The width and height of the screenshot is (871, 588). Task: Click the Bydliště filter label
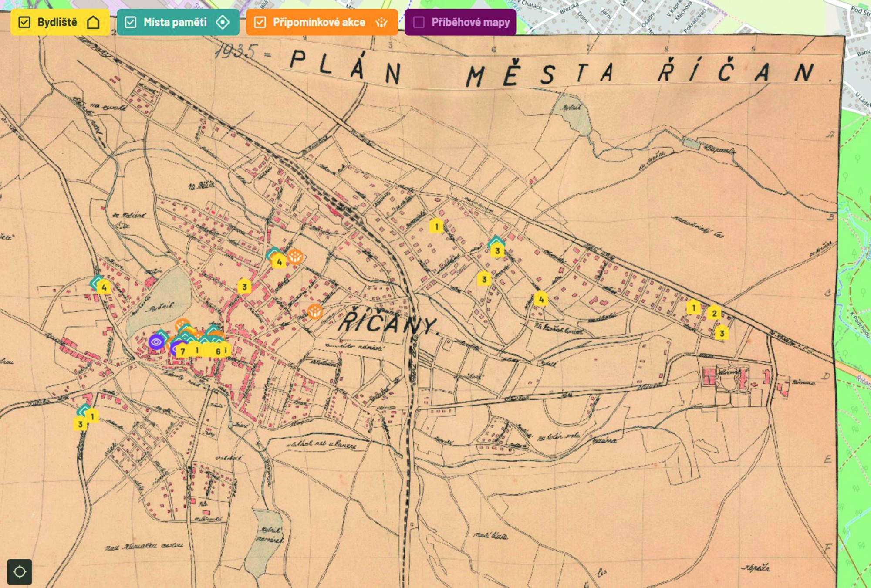click(x=57, y=22)
